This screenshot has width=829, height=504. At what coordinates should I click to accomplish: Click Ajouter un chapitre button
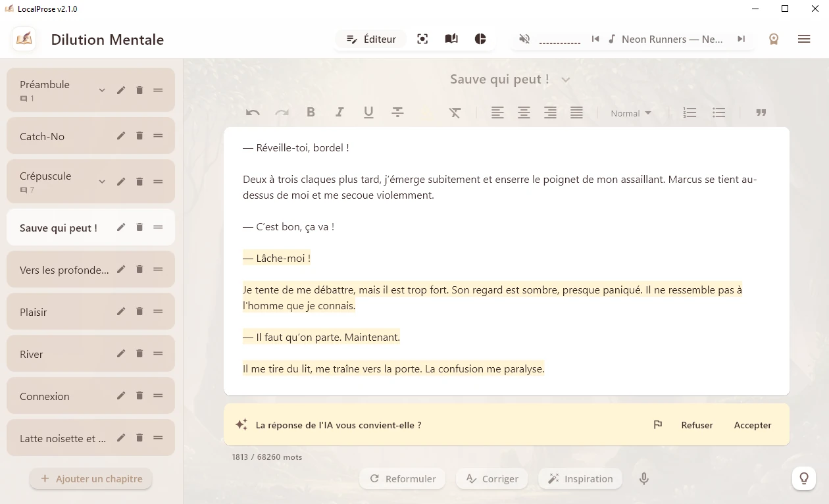click(91, 479)
